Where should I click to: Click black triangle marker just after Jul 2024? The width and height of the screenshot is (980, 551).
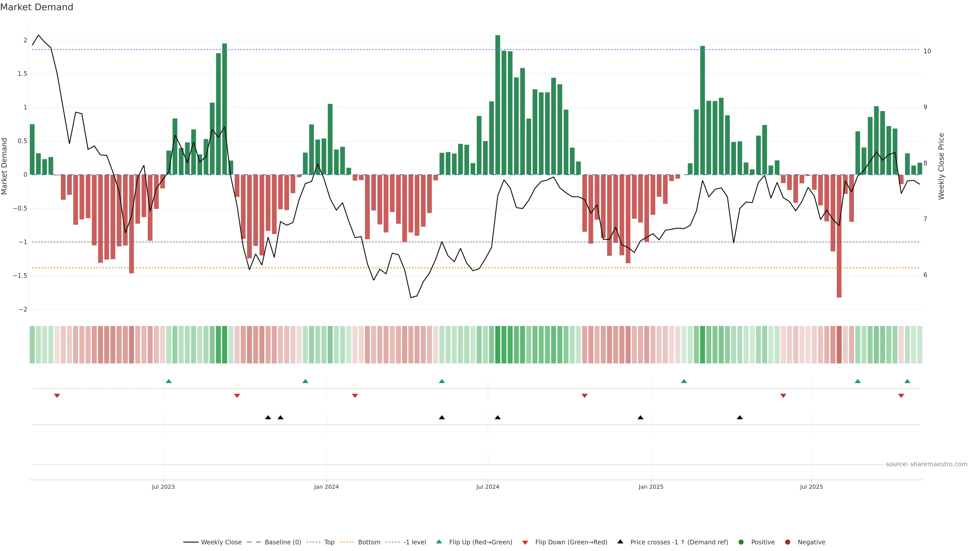click(x=498, y=418)
